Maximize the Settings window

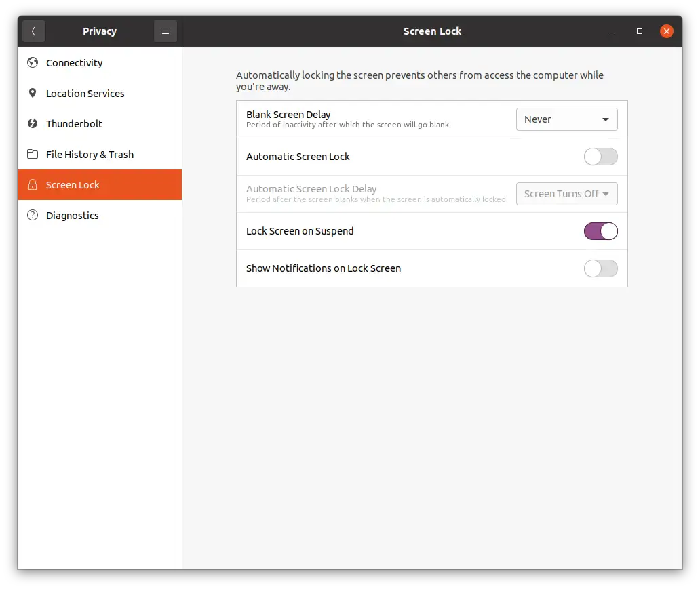(x=639, y=31)
